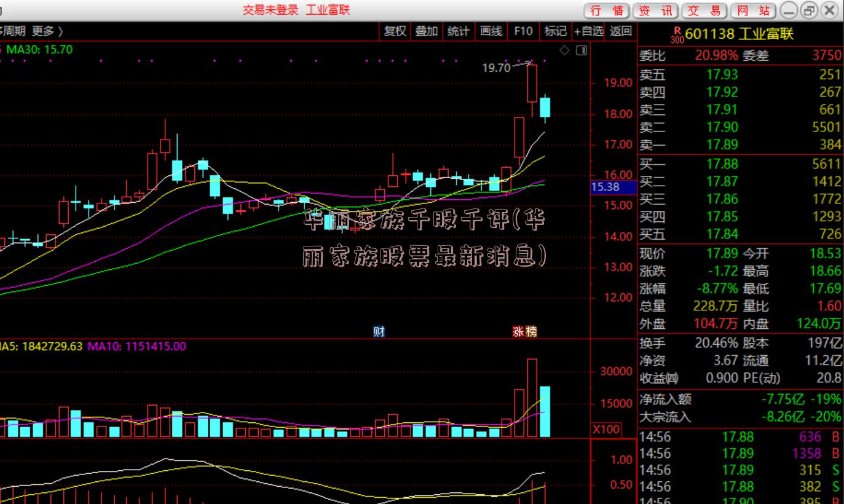Close the trading software window
The image size is (844, 504).
click(x=830, y=10)
